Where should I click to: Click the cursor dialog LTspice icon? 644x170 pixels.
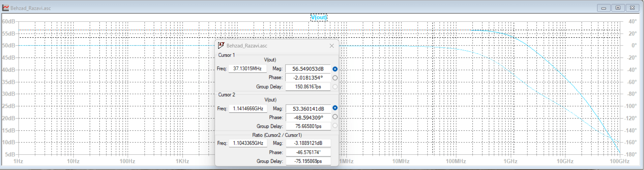(x=221, y=45)
